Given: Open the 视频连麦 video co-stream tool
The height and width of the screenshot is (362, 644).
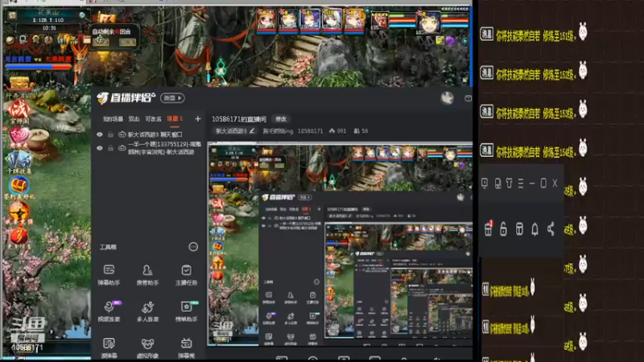Looking at the screenshot, I should pyautogui.click(x=109, y=311).
